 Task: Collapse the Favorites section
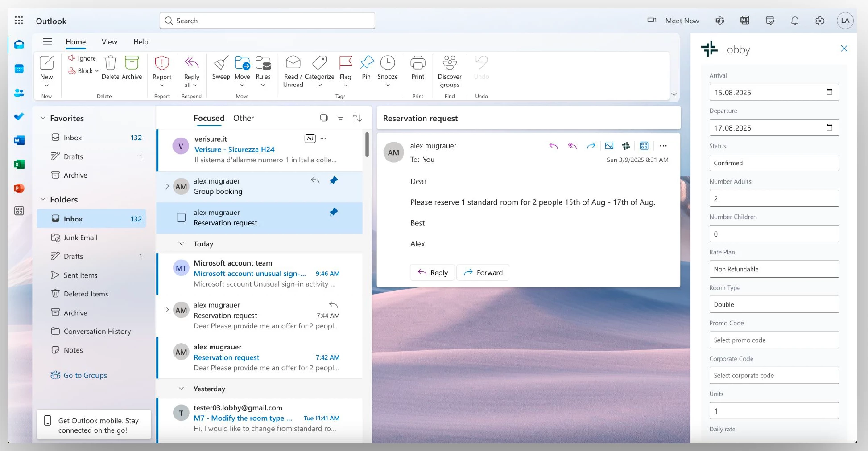pyautogui.click(x=43, y=118)
